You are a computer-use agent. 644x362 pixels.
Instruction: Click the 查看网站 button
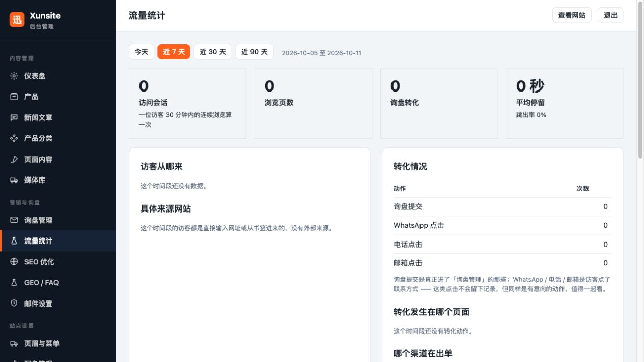click(x=572, y=15)
